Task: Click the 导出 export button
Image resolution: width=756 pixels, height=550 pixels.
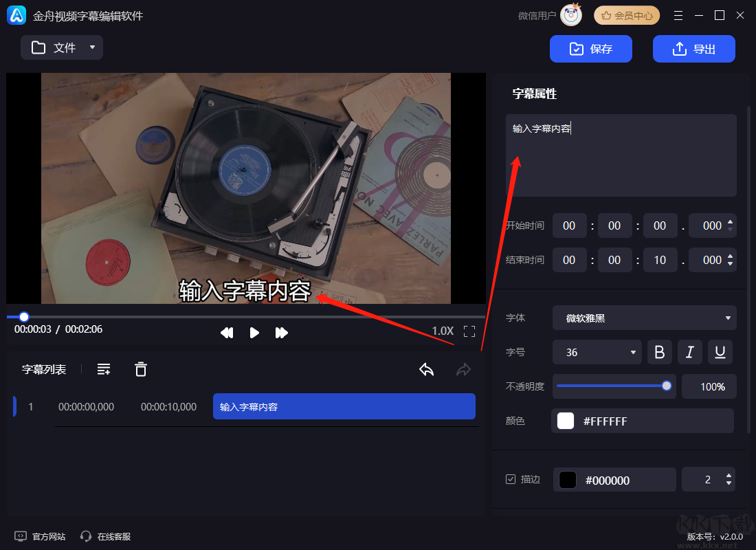Action: (694, 48)
